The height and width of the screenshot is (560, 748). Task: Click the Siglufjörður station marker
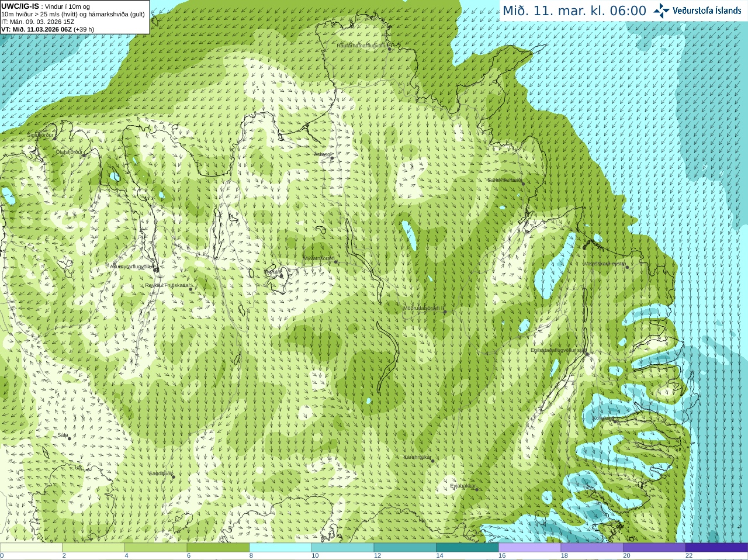point(54,139)
